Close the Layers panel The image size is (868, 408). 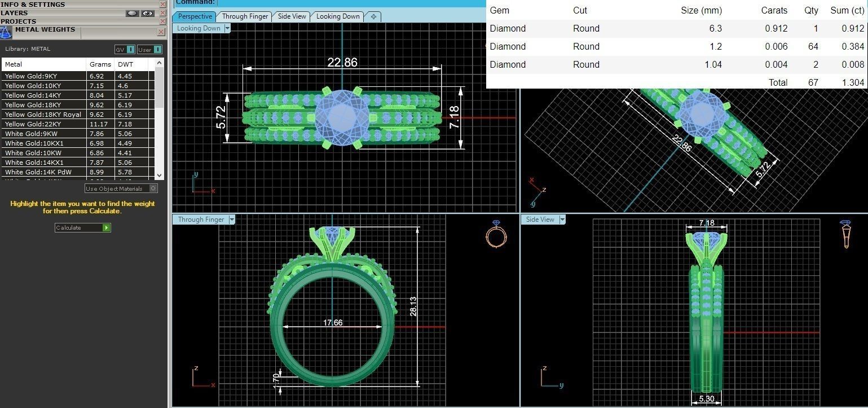(163, 13)
